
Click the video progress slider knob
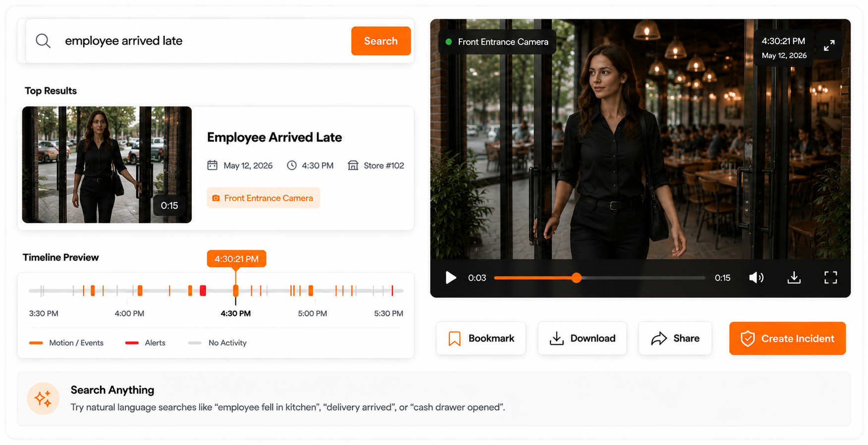(576, 278)
